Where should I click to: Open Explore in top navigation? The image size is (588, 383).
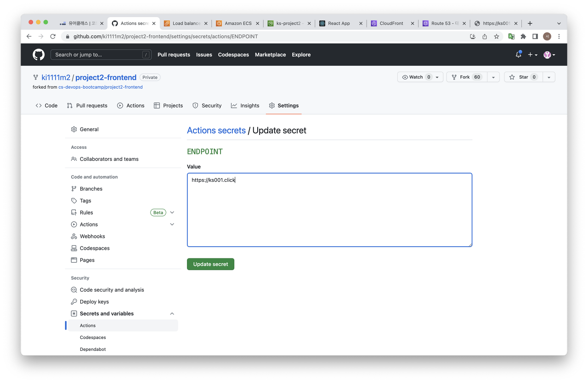tap(301, 55)
